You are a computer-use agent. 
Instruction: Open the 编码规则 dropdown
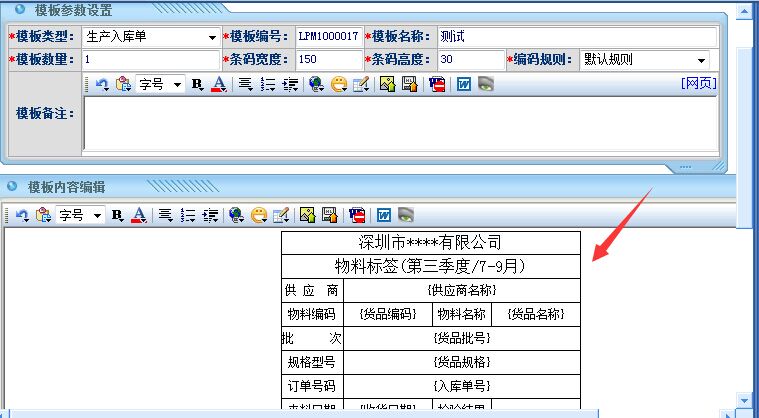point(701,60)
